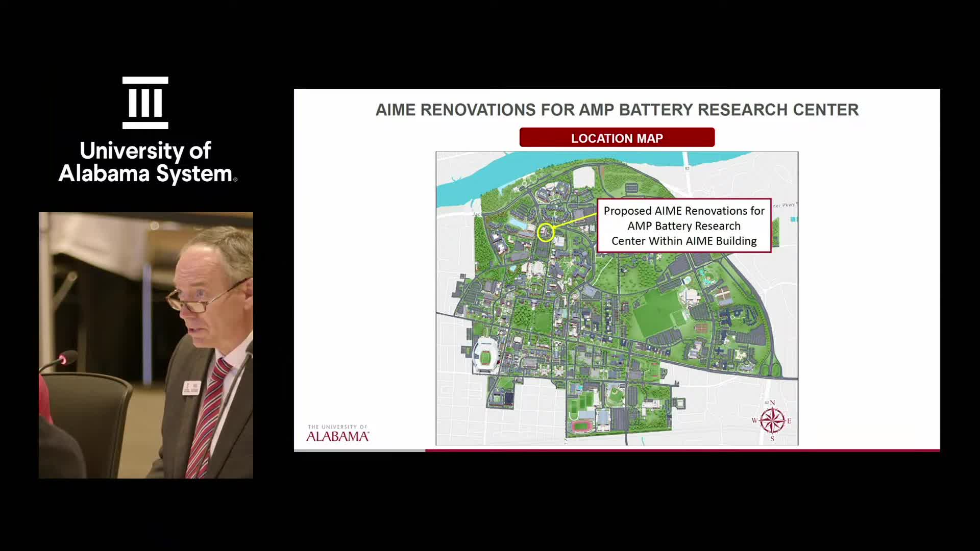The height and width of the screenshot is (551, 980).
Task: Click the slide progress bar at bottom
Action: tap(682, 450)
